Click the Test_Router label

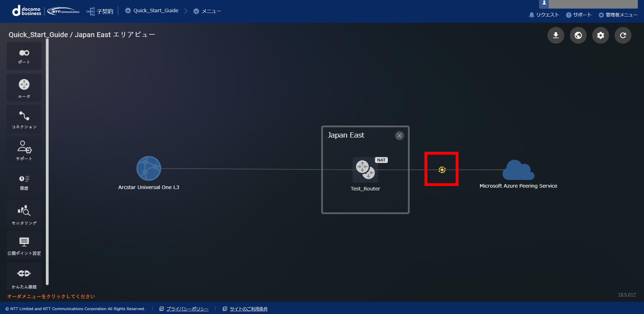[365, 189]
